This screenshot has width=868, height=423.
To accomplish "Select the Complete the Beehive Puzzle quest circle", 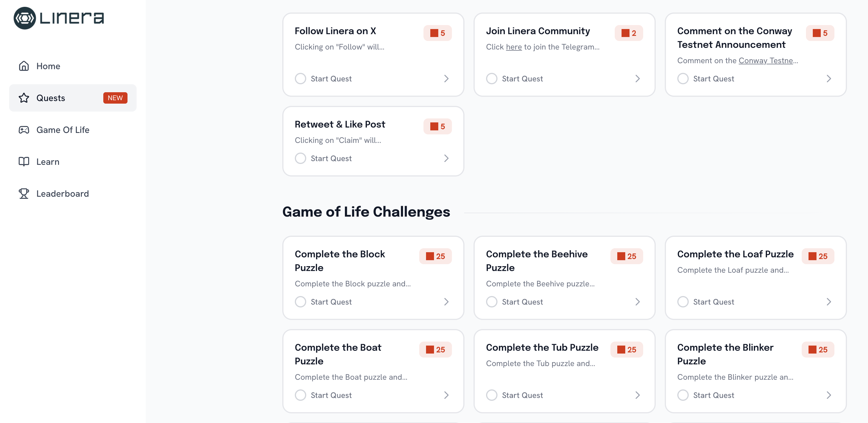I will pos(491,302).
